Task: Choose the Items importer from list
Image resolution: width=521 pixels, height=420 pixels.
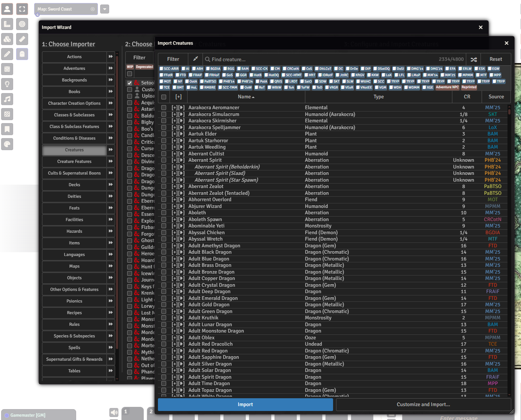Action: (74, 243)
